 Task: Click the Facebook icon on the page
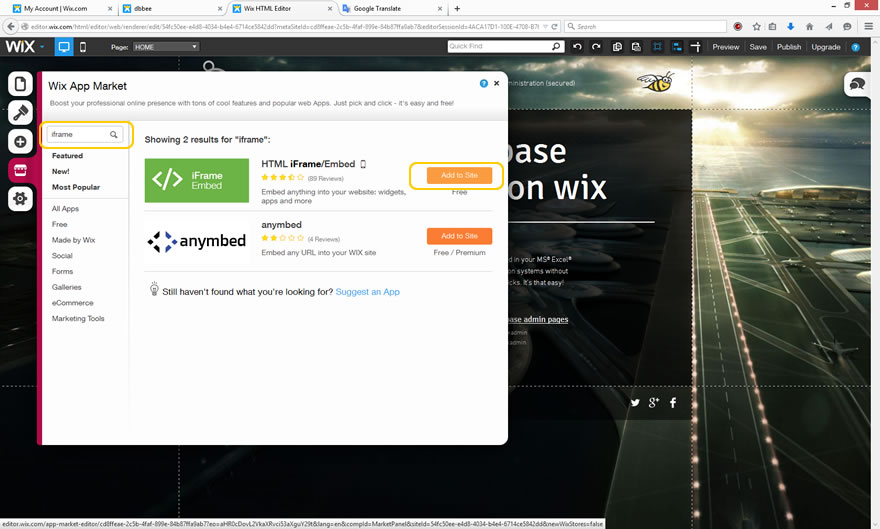click(673, 402)
